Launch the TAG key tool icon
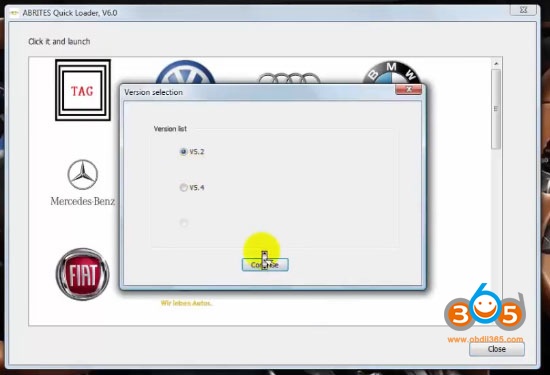The image size is (550, 375). (x=83, y=90)
